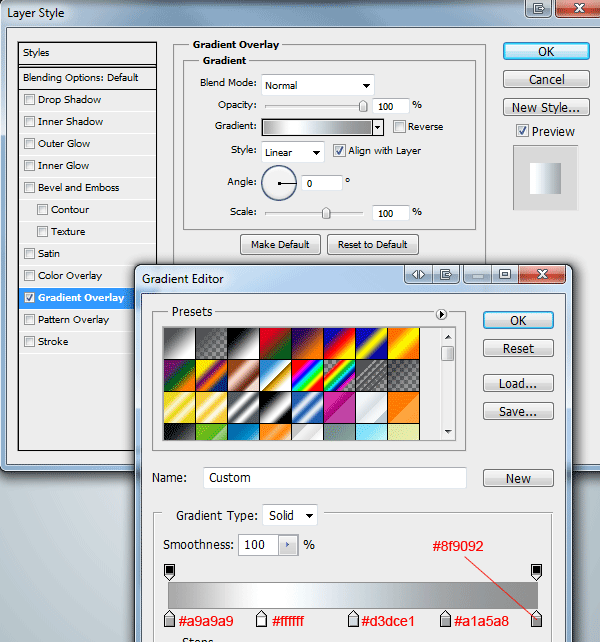The width and height of the screenshot is (600, 642).
Task: Toggle the Texture checkbox
Action: tap(42, 232)
